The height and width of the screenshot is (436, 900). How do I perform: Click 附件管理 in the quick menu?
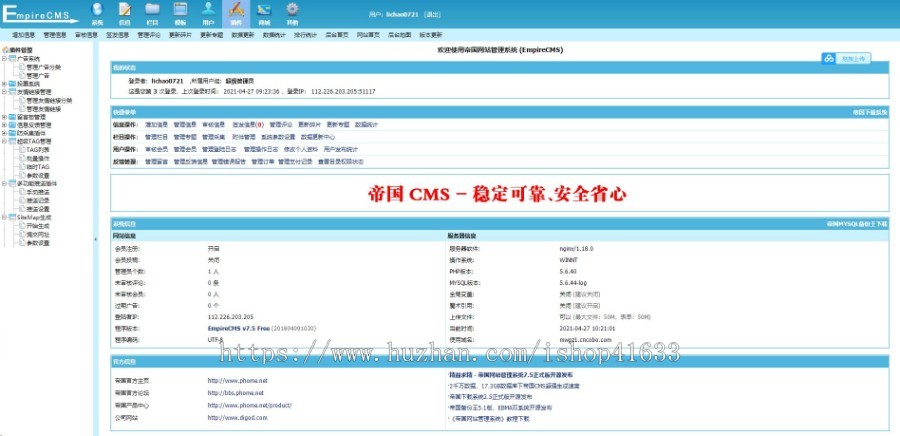[x=243, y=137]
